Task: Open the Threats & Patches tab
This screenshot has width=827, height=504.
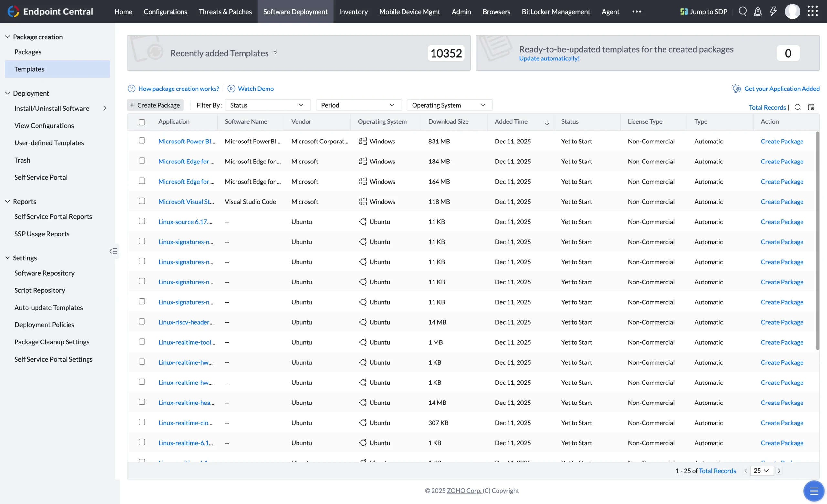Action: coord(225,11)
